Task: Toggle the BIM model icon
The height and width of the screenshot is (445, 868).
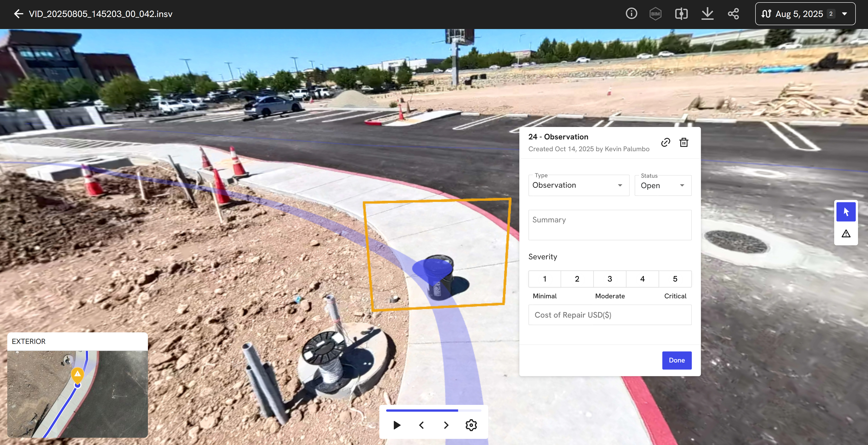Action: click(655, 14)
